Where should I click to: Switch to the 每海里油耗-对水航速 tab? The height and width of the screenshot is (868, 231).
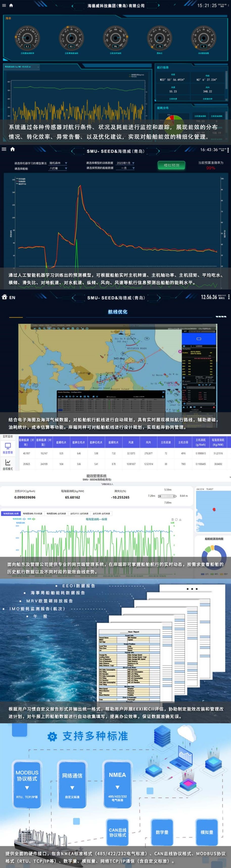click(x=33, y=513)
